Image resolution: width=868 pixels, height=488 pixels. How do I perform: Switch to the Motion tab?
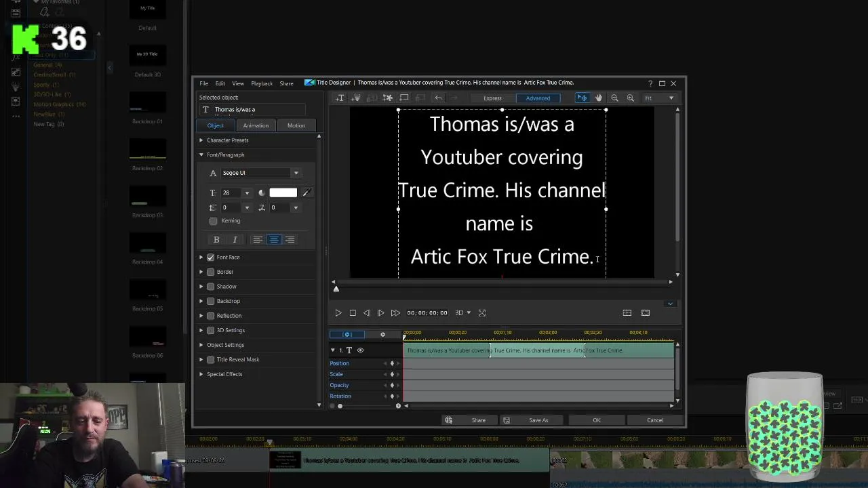[x=296, y=125]
